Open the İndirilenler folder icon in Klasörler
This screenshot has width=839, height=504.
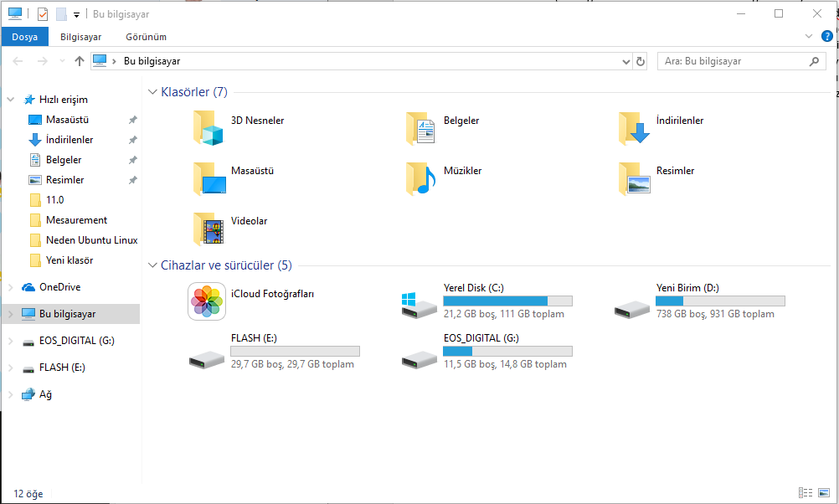tap(634, 128)
